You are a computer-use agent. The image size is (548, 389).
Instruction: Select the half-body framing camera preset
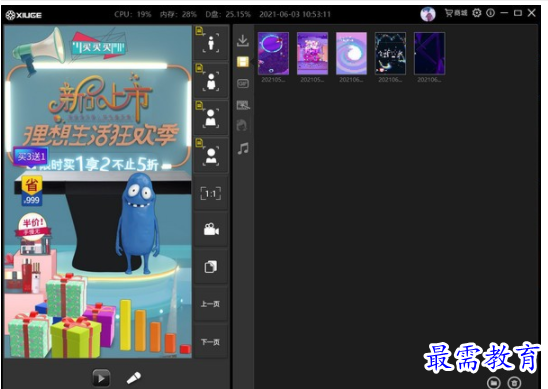tap(211, 81)
